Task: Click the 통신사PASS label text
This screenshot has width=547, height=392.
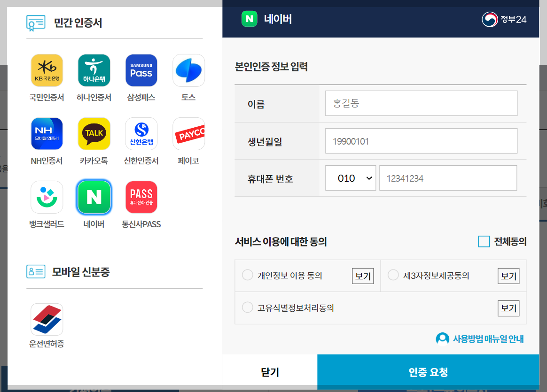Action: click(141, 224)
